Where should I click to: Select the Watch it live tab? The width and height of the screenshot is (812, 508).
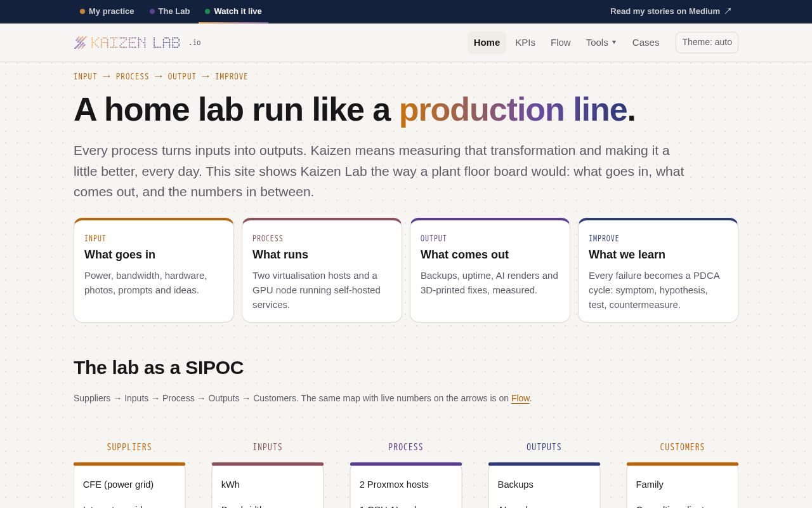233,11
